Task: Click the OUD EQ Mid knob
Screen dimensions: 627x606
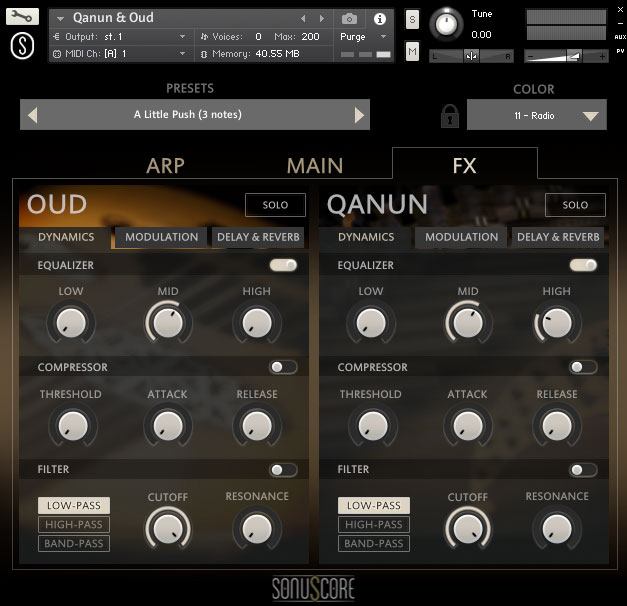Action: (168, 323)
